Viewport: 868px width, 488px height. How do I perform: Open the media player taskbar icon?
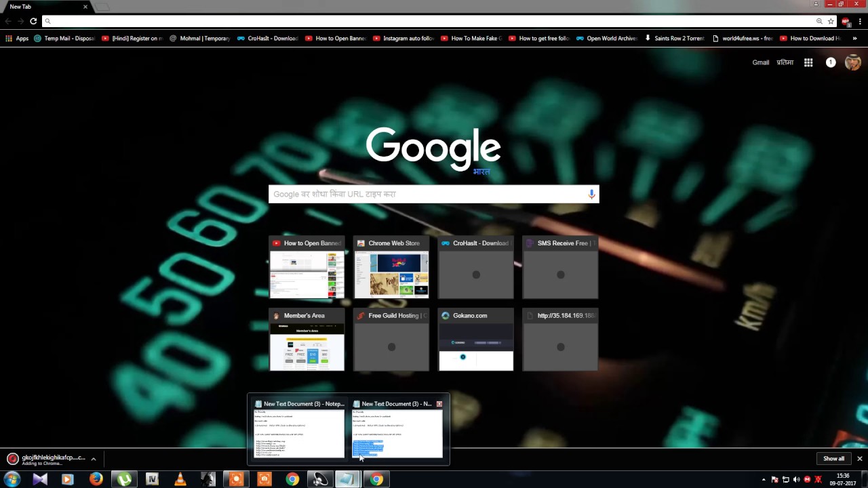tap(67, 479)
